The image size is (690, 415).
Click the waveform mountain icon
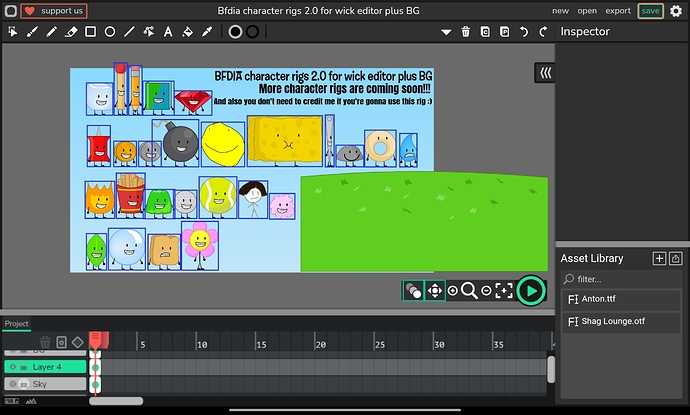pos(31,401)
